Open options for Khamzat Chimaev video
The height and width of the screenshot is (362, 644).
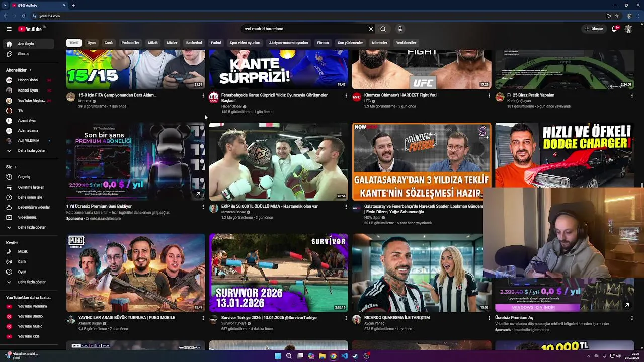[x=489, y=95]
